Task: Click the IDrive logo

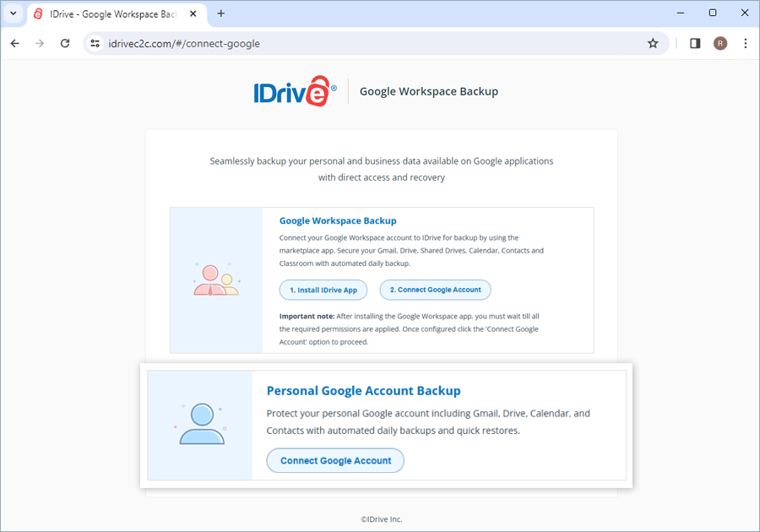Action: coord(296,91)
